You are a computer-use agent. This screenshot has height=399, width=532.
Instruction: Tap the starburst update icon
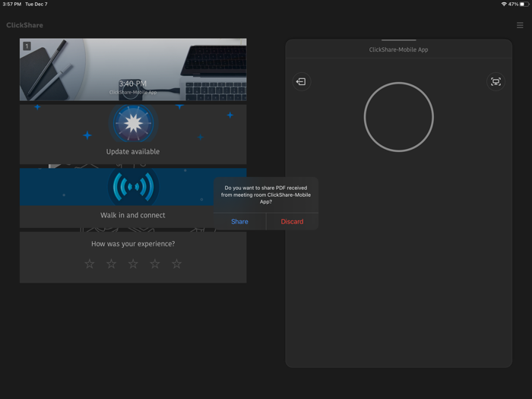point(133,123)
